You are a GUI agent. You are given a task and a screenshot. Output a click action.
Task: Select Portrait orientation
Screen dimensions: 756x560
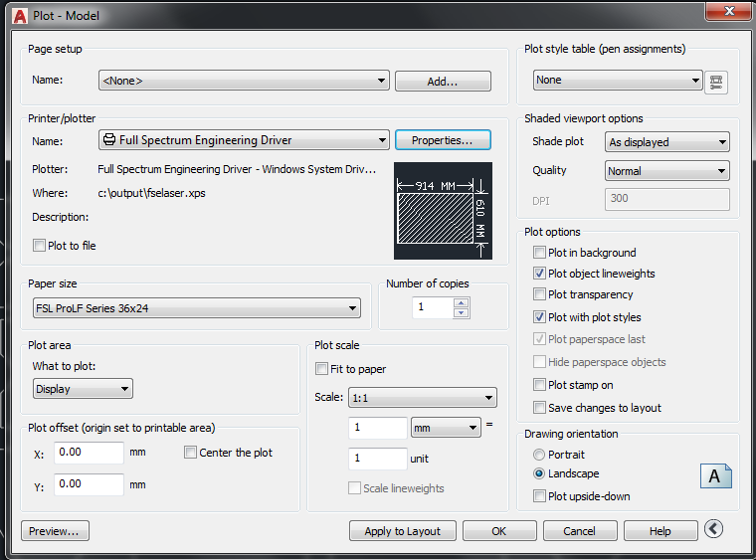(x=539, y=455)
